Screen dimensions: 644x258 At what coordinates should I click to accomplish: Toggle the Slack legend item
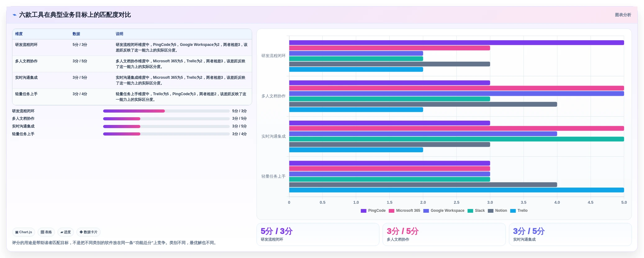coord(476,211)
